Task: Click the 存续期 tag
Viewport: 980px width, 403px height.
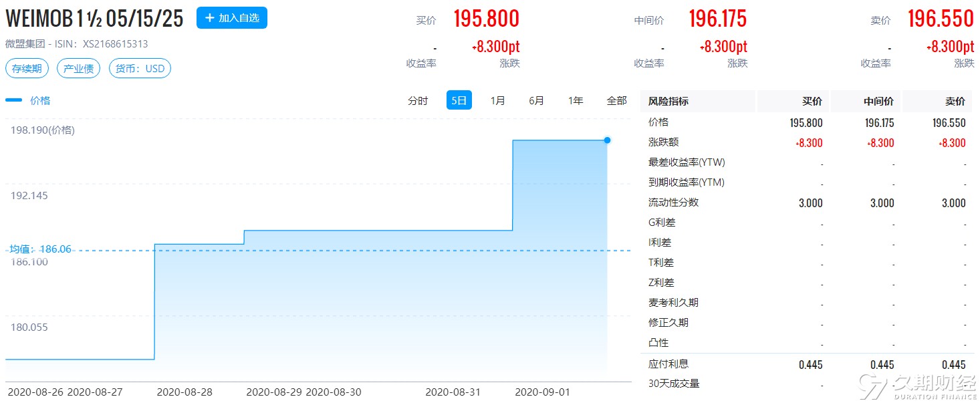Action: [x=27, y=68]
